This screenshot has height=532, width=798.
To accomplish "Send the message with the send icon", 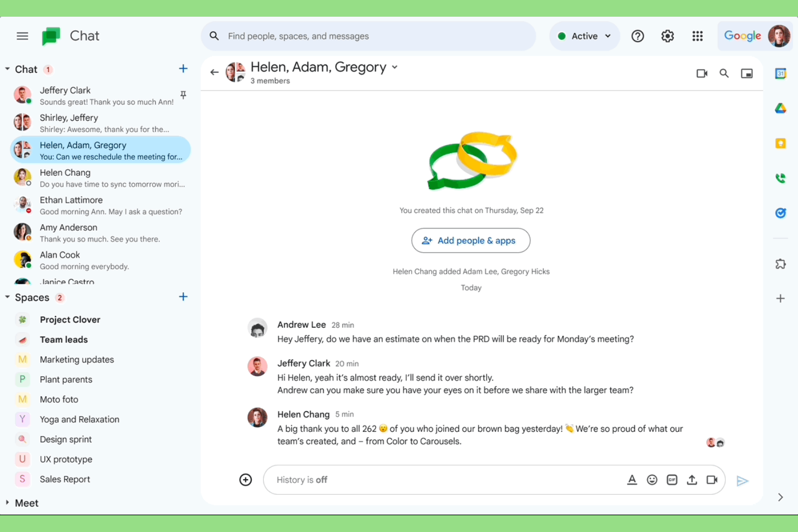I will click(x=743, y=480).
